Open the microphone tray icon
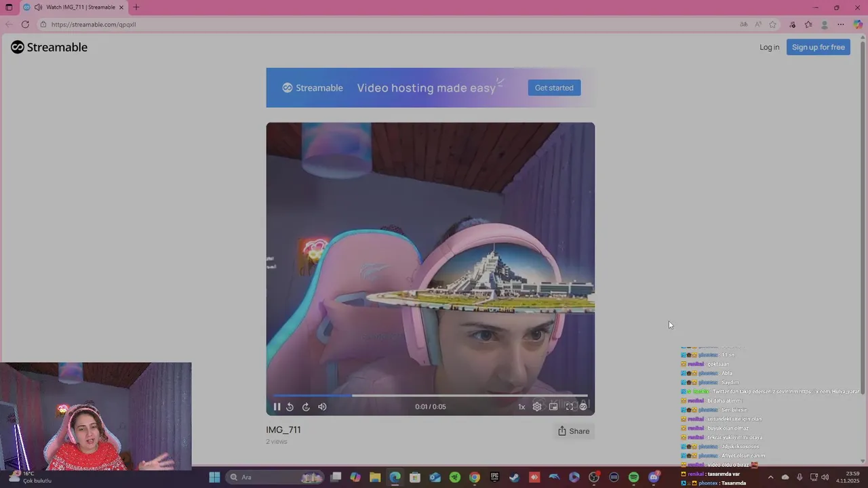 [800, 477]
